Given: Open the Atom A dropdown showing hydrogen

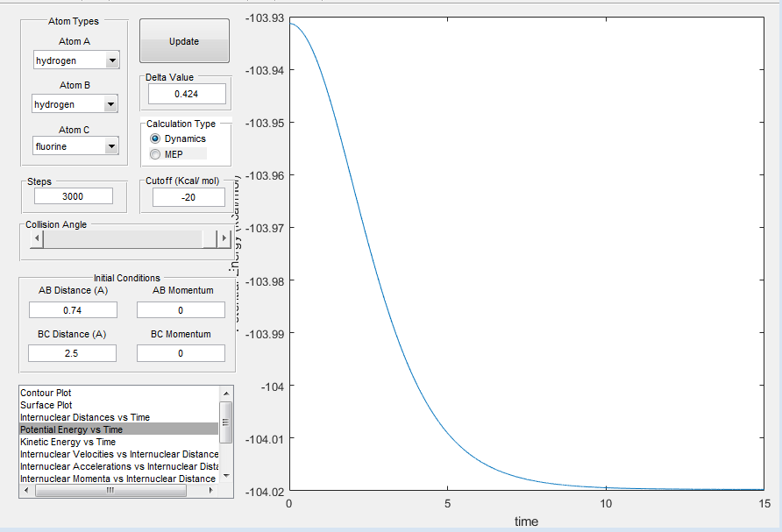Looking at the screenshot, I should (x=76, y=60).
